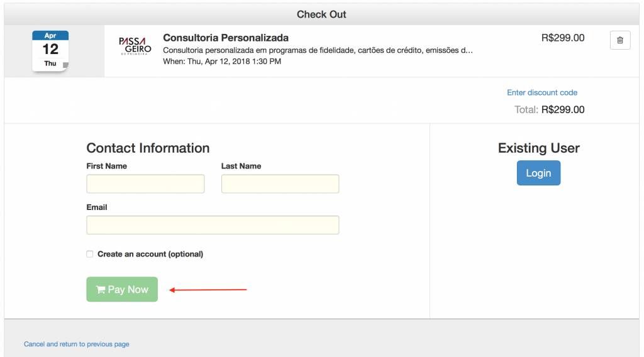Click the consultation date and time text
Viewport: 644px width, 357px height.
pyautogui.click(x=222, y=62)
